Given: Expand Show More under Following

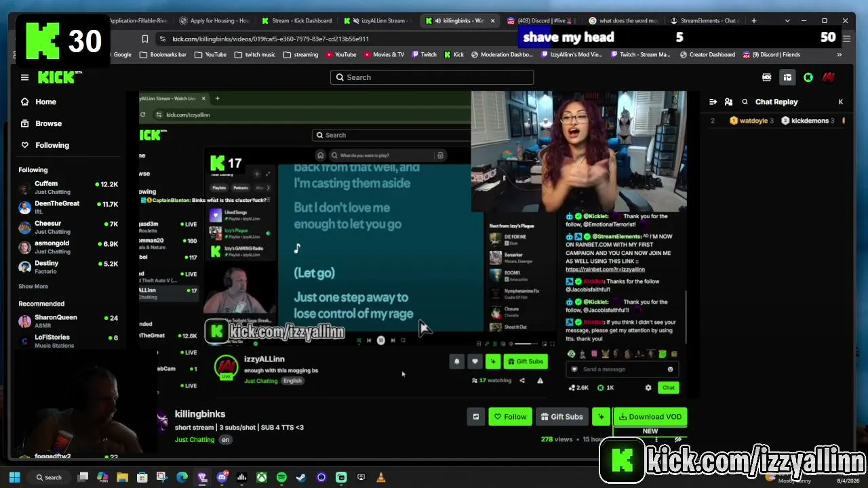Looking at the screenshot, I should (33, 286).
